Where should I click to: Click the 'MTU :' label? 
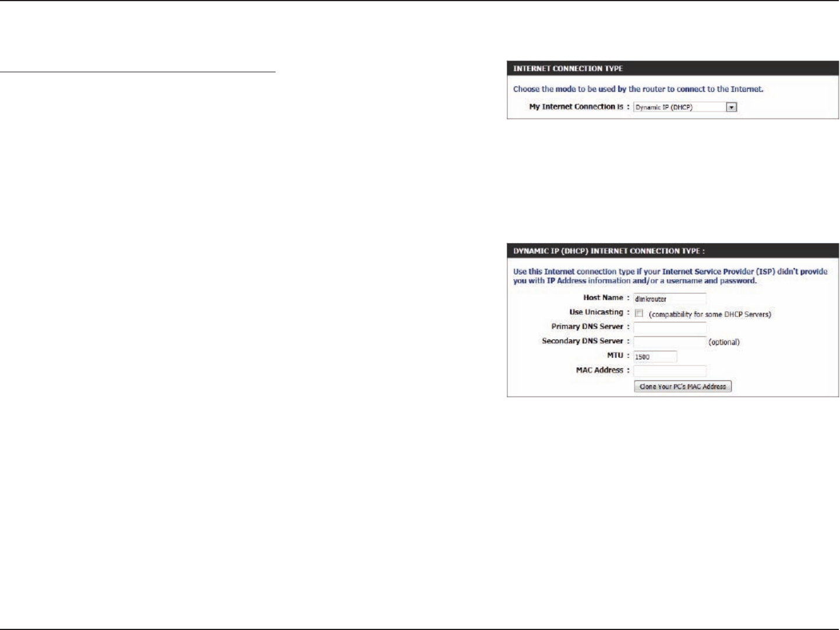[x=618, y=356]
